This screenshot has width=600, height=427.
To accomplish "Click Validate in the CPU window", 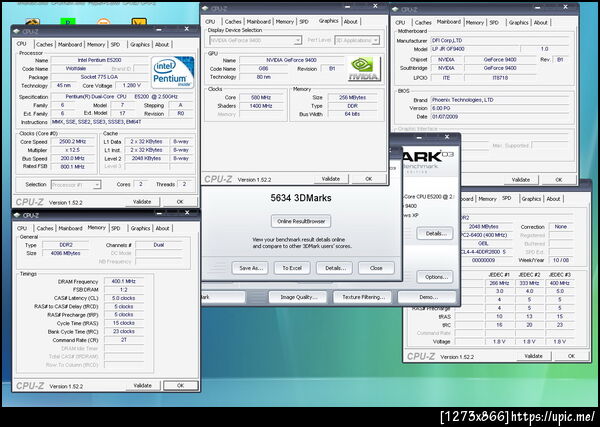I will click(x=142, y=202).
